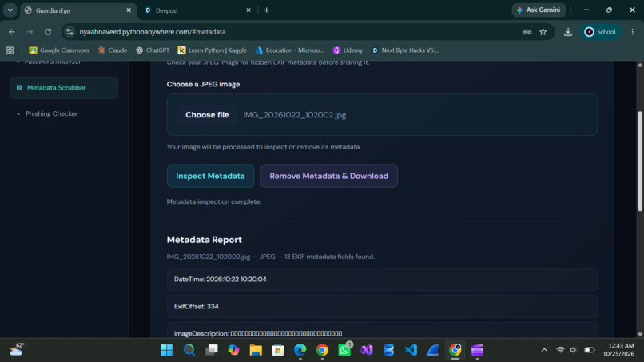
Task: Open the volume control in tray
Action: [574, 350]
